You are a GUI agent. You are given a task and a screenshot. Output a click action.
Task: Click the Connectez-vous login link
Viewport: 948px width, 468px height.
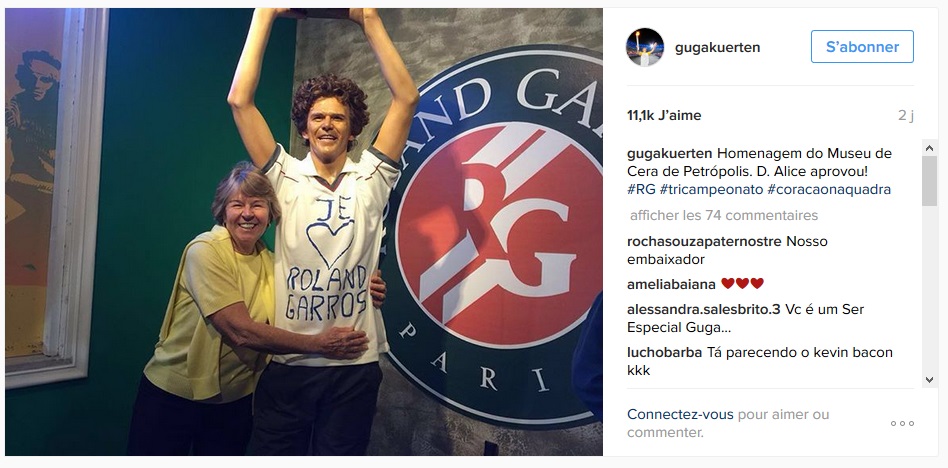coord(680,415)
